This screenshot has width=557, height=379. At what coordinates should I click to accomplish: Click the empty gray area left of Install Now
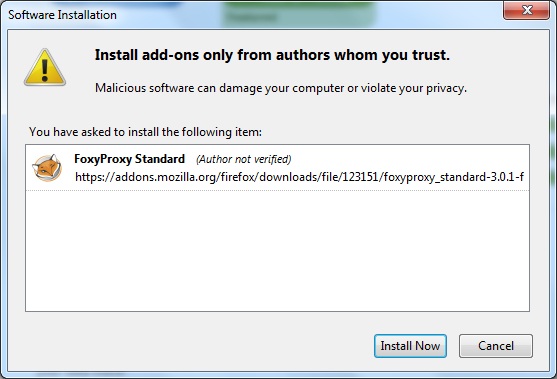click(192, 346)
